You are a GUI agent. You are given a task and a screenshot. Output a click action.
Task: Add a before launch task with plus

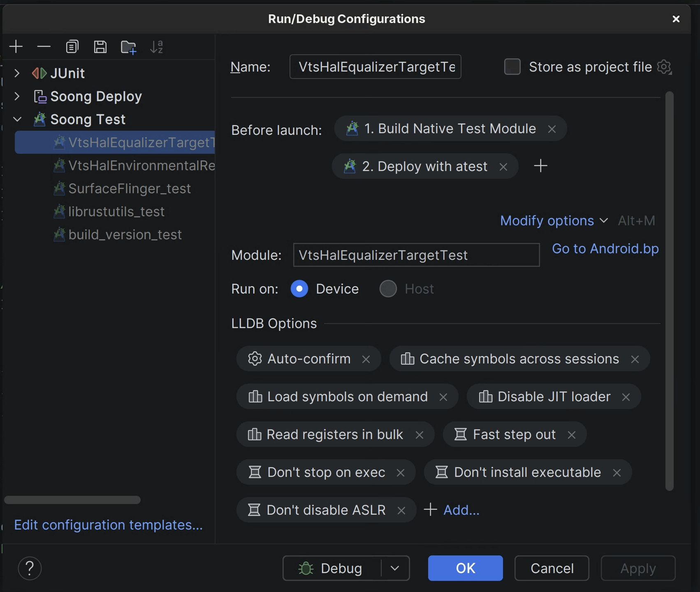pyautogui.click(x=540, y=166)
